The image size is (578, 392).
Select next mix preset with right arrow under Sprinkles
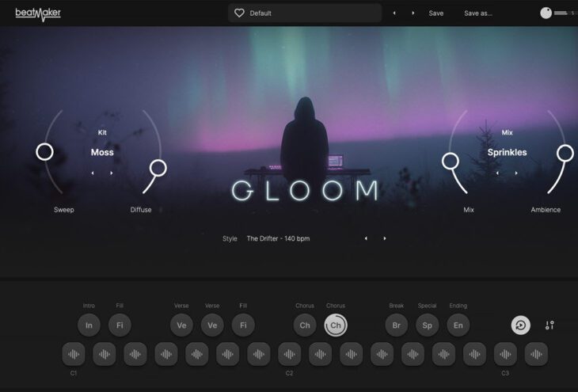516,173
